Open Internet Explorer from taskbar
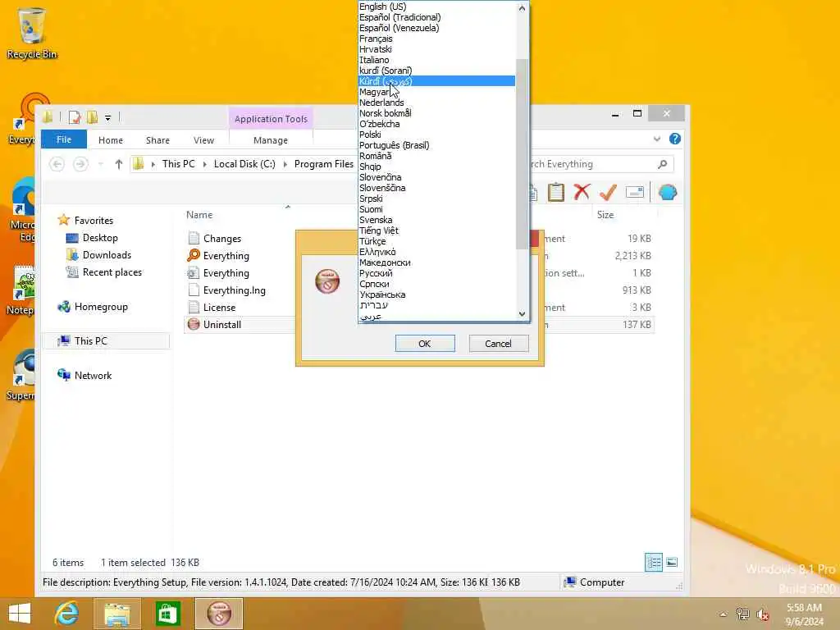Image resolution: width=840 pixels, height=630 pixels. pyautogui.click(x=66, y=614)
